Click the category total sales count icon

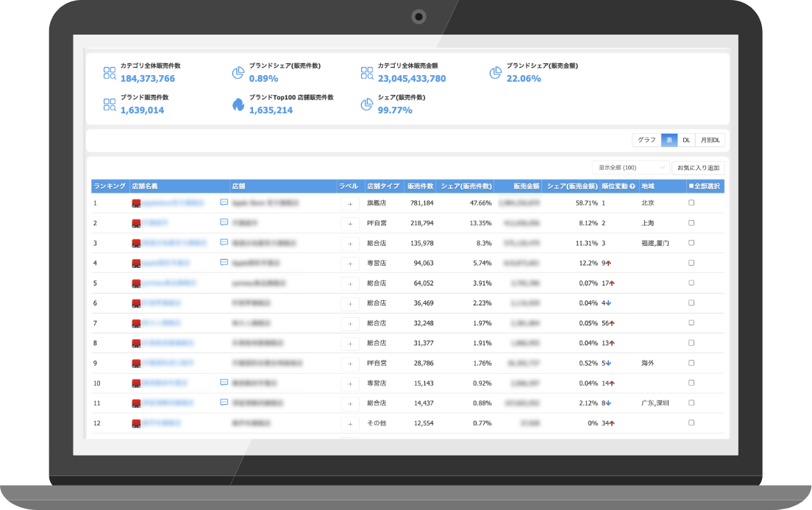[x=110, y=72]
